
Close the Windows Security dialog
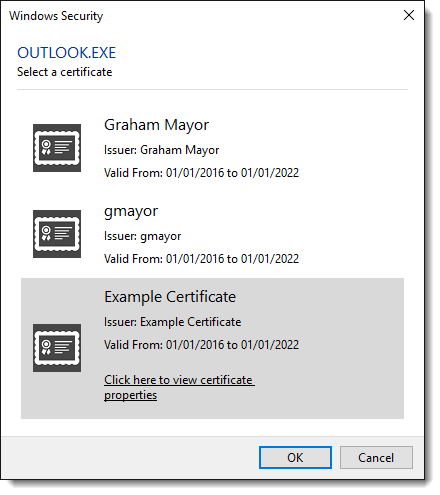coord(409,15)
